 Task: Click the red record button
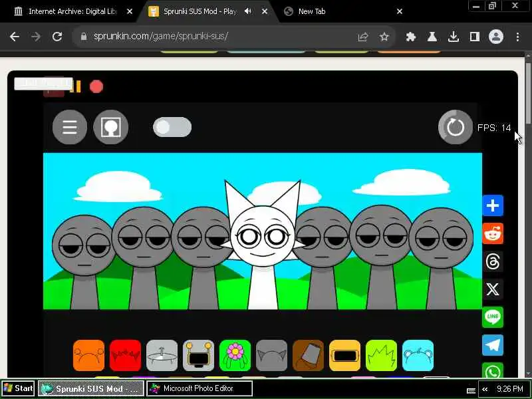click(x=96, y=86)
